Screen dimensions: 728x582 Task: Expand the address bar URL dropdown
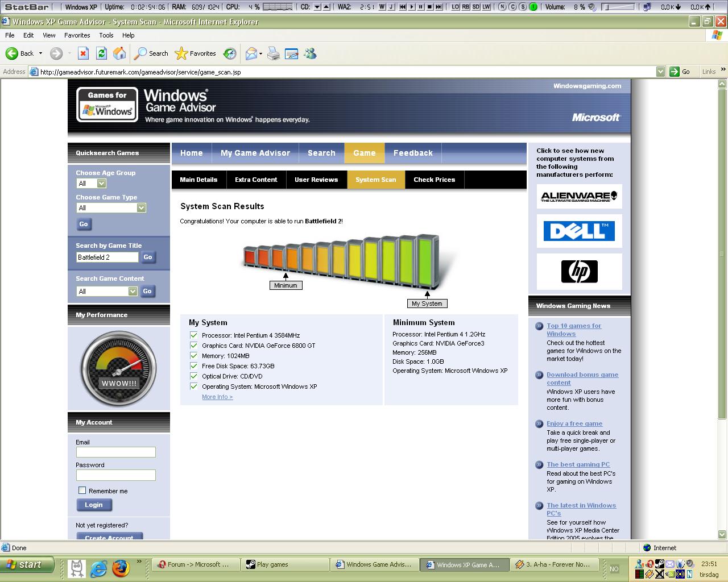tap(660, 72)
